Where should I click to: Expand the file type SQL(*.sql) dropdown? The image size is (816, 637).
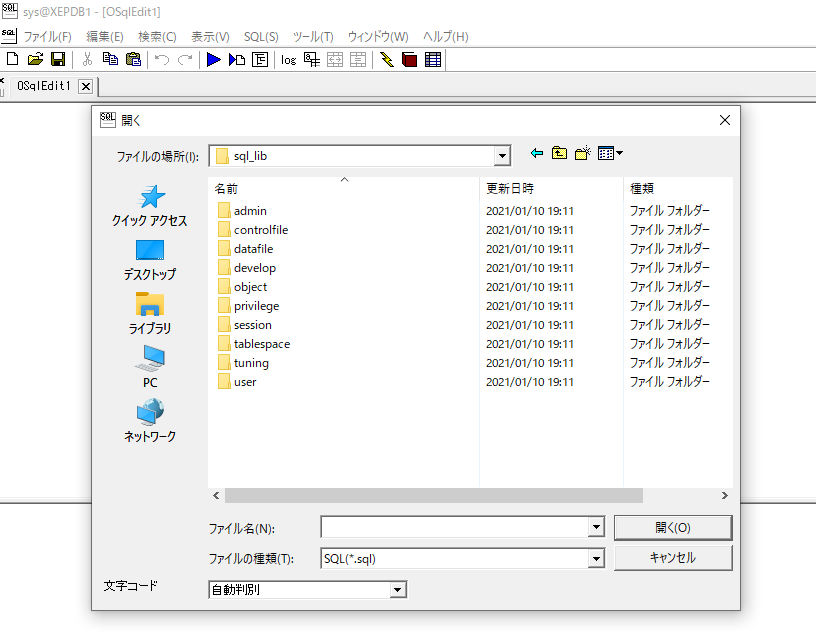point(596,559)
